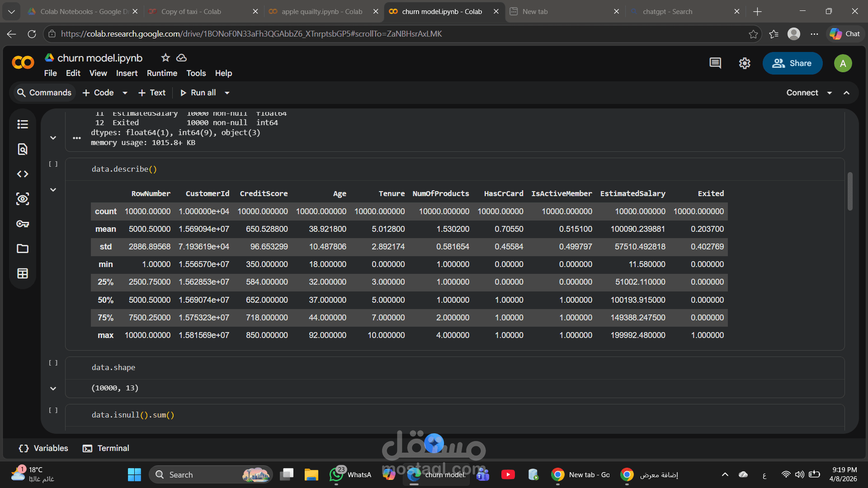Click Run all
Viewport: 868px width, 488px height.
click(x=198, y=93)
